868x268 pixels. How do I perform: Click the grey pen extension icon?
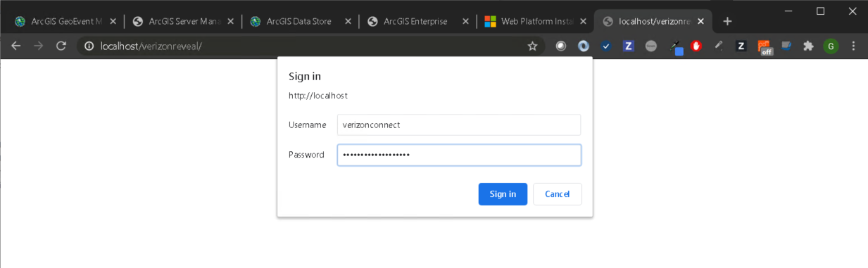(719, 46)
